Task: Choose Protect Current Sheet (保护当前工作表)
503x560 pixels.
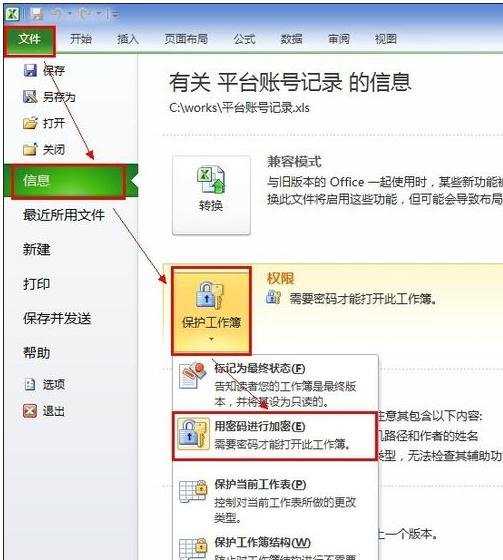Action: pyautogui.click(x=275, y=500)
